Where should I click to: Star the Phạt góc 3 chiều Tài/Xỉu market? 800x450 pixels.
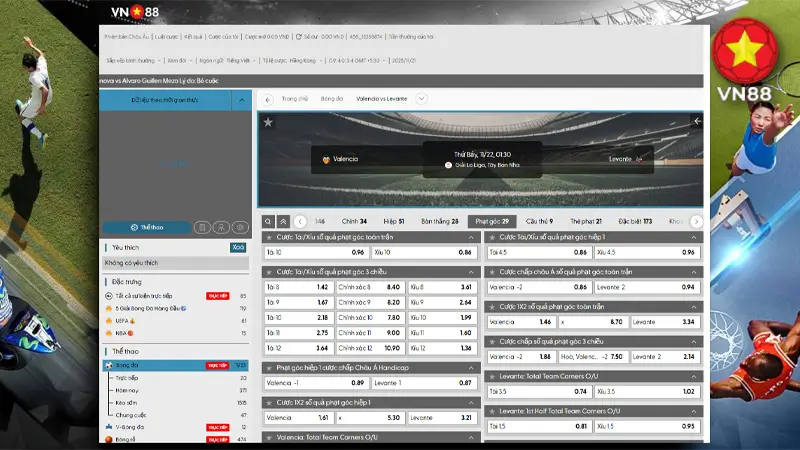pos(270,271)
